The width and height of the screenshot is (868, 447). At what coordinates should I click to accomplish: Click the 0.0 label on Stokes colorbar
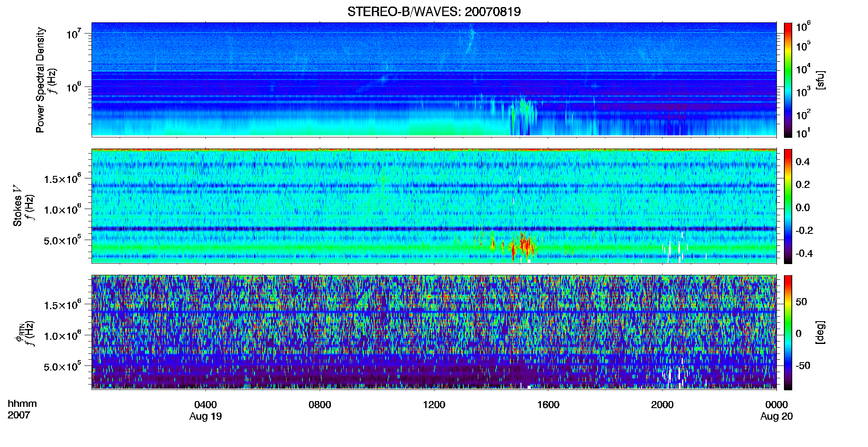click(x=803, y=208)
